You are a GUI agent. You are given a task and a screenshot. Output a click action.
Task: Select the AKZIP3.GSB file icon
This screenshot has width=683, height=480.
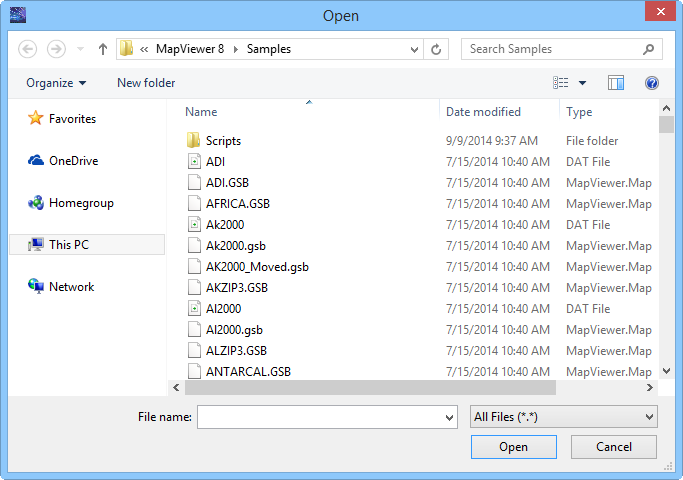[194, 287]
